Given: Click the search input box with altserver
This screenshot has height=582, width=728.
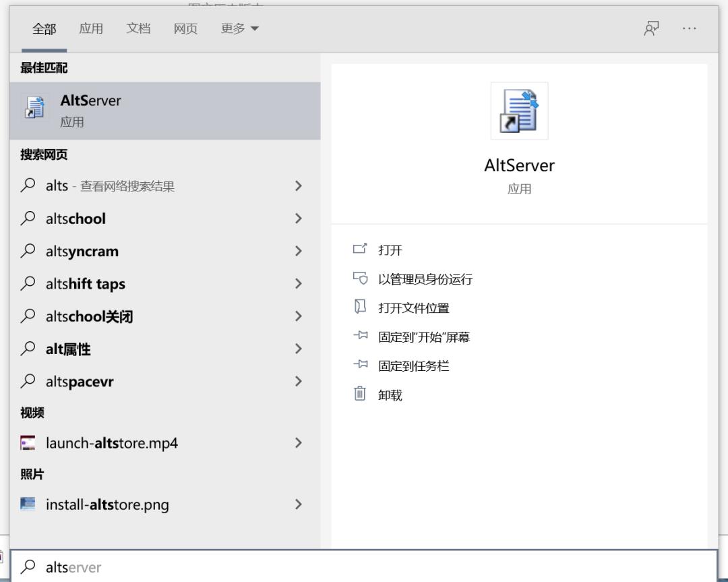Looking at the screenshot, I should [x=364, y=567].
